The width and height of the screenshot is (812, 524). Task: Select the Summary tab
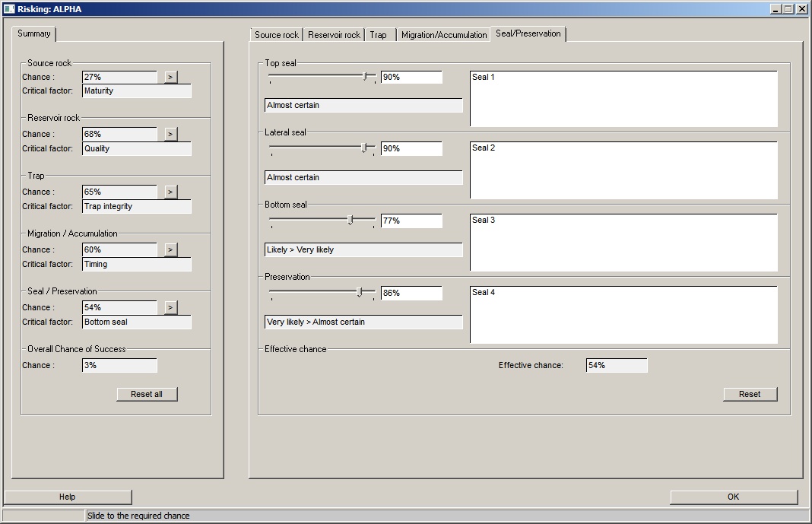(x=34, y=34)
